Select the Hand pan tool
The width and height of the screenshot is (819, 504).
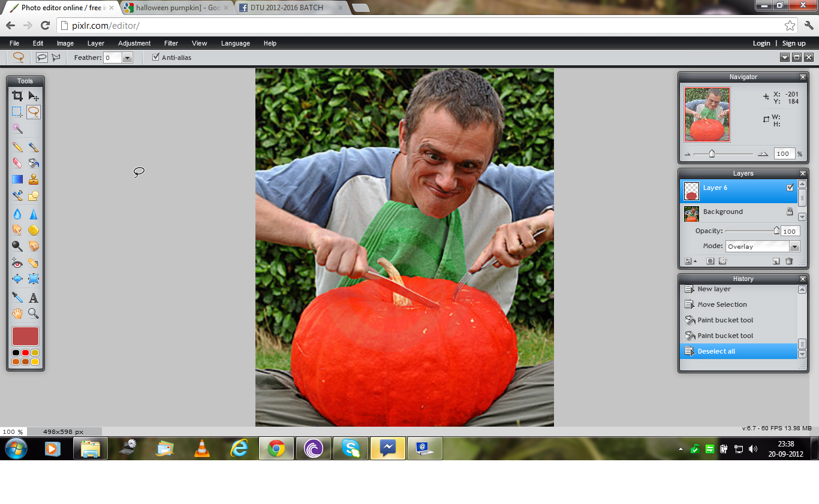click(x=17, y=313)
